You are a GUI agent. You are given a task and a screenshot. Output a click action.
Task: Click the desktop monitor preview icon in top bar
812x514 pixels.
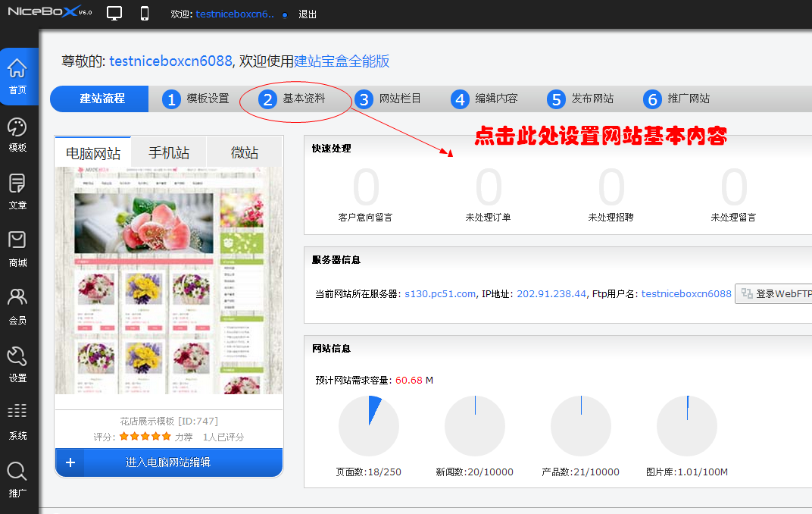(114, 12)
